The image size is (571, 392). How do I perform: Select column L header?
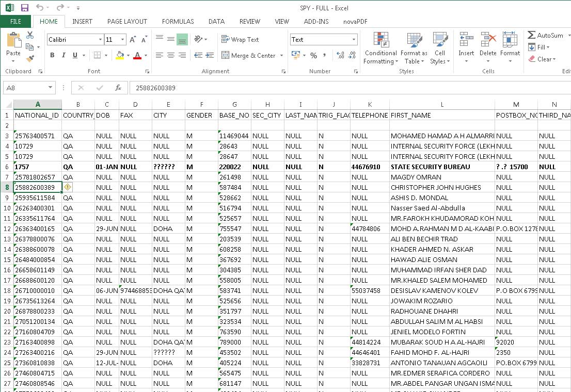tap(442, 105)
